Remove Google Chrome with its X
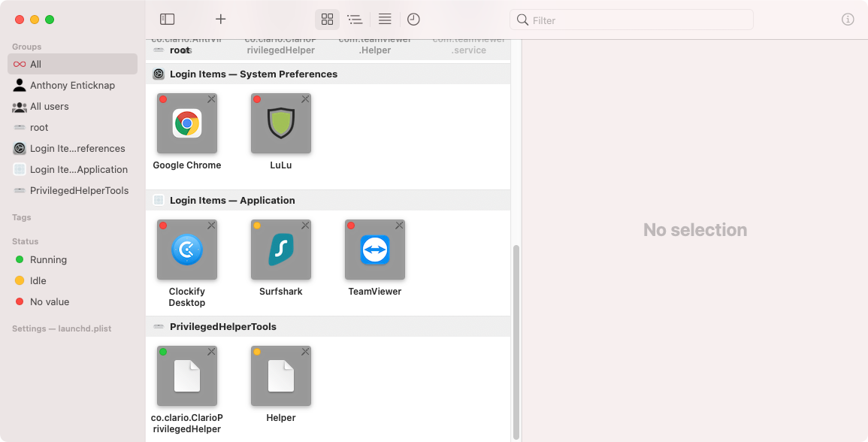The width and height of the screenshot is (868, 442). [x=211, y=99]
